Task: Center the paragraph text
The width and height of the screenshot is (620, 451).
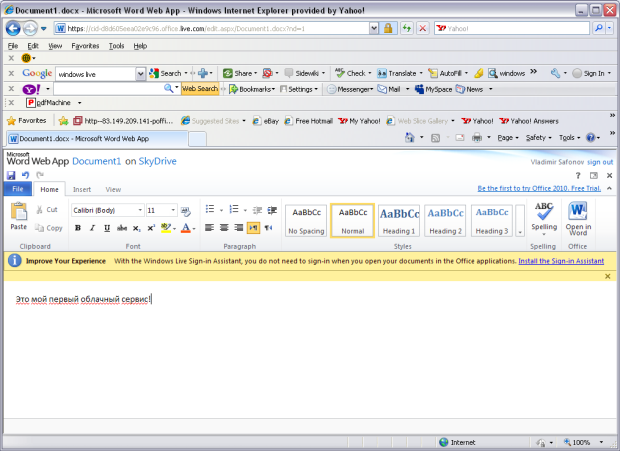Action: [x=224, y=228]
